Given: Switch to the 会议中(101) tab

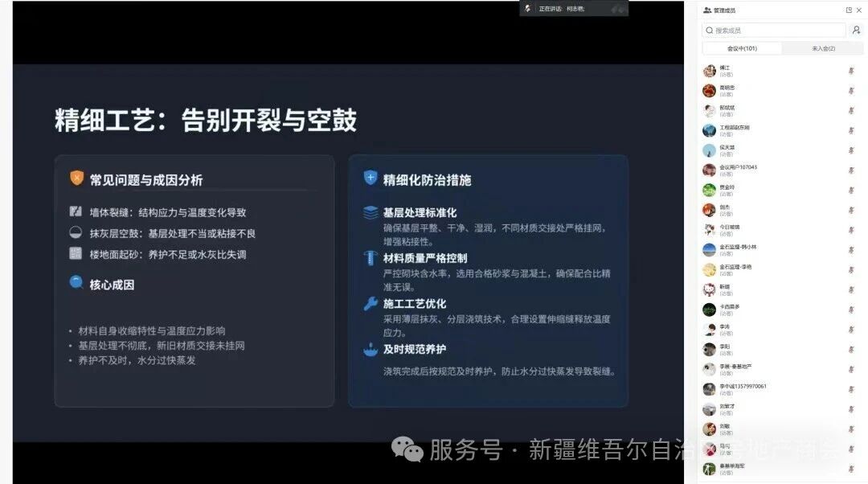Looking at the screenshot, I should point(742,48).
